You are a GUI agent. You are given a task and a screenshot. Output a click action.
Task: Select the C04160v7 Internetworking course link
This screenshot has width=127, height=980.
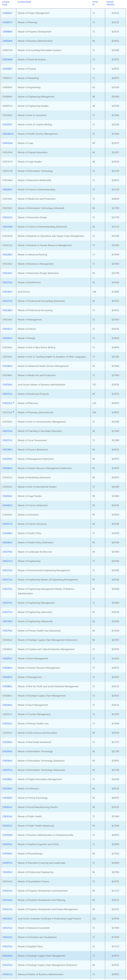pos(7,189)
